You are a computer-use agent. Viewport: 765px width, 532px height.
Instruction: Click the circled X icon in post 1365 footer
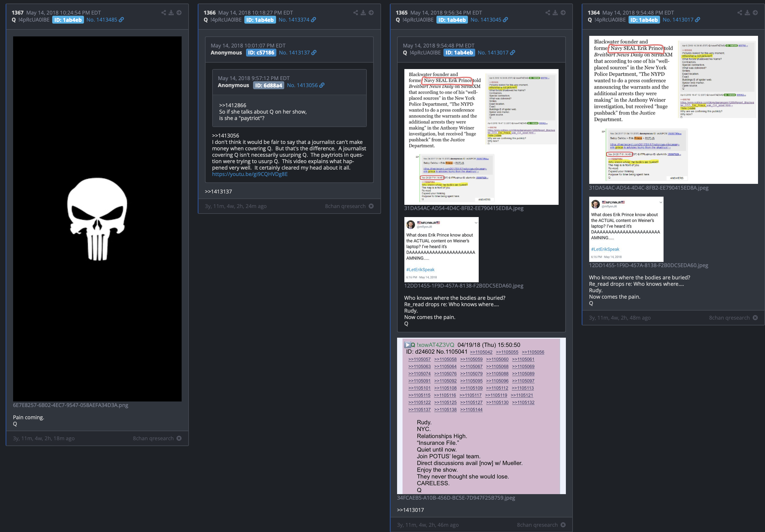pyautogui.click(x=563, y=525)
